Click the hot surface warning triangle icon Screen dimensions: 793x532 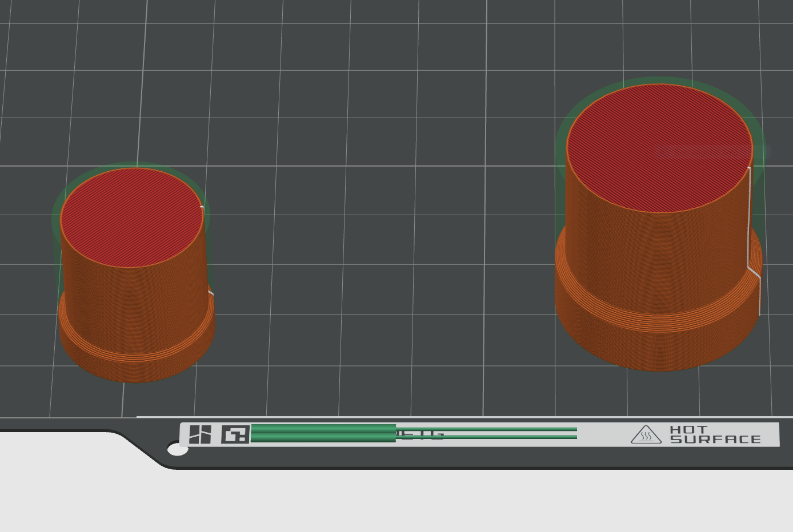[x=646, y=435]
